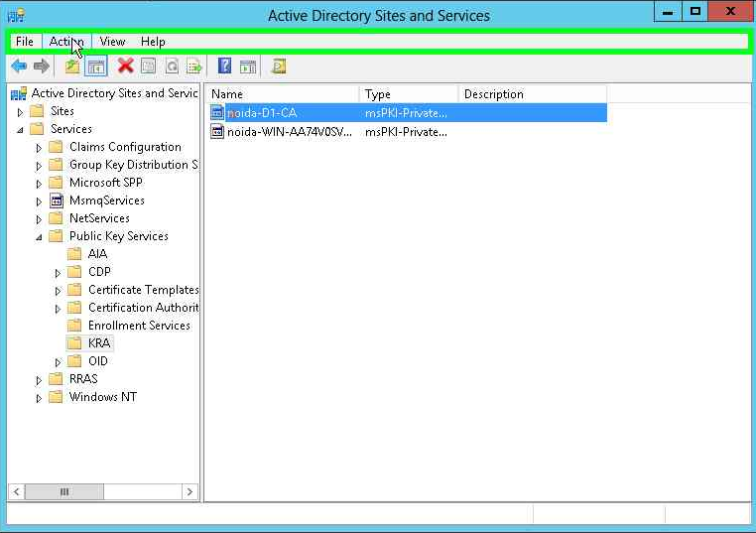This screenshot has width=756, height=533.
Task: Select OID folder in tree
Action: tap(98, 361)
